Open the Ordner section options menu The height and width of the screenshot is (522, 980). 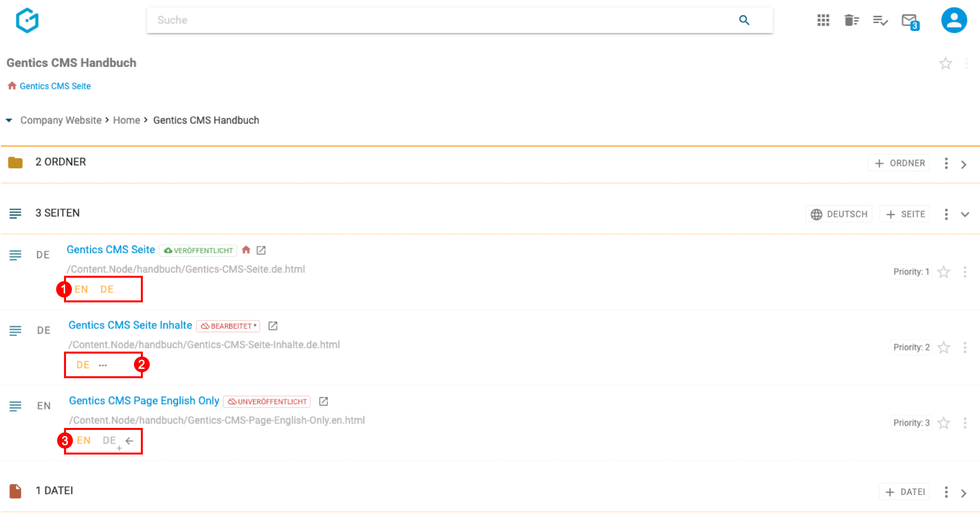946,163
